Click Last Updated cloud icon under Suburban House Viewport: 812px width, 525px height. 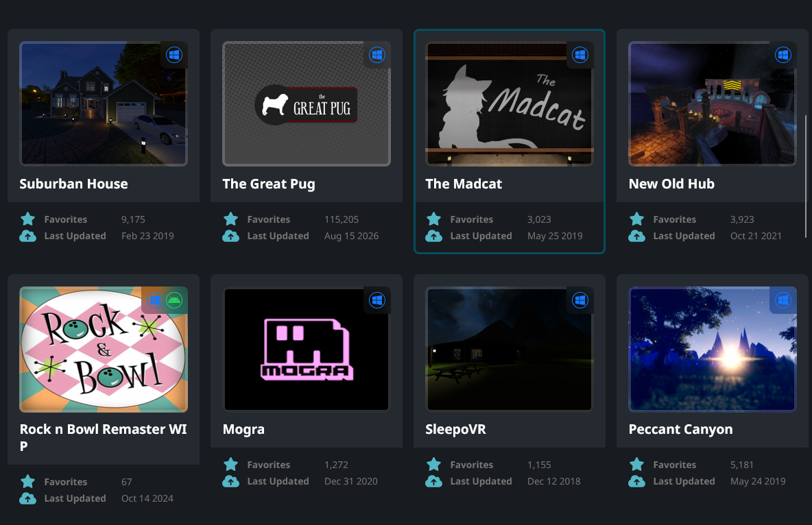coord(28,236)
